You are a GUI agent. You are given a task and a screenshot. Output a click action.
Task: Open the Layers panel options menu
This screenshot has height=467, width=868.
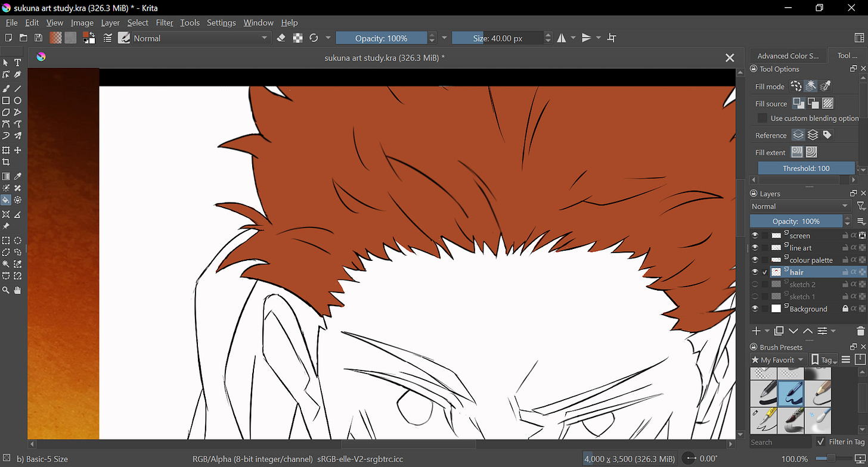click(x=861, y=221)
